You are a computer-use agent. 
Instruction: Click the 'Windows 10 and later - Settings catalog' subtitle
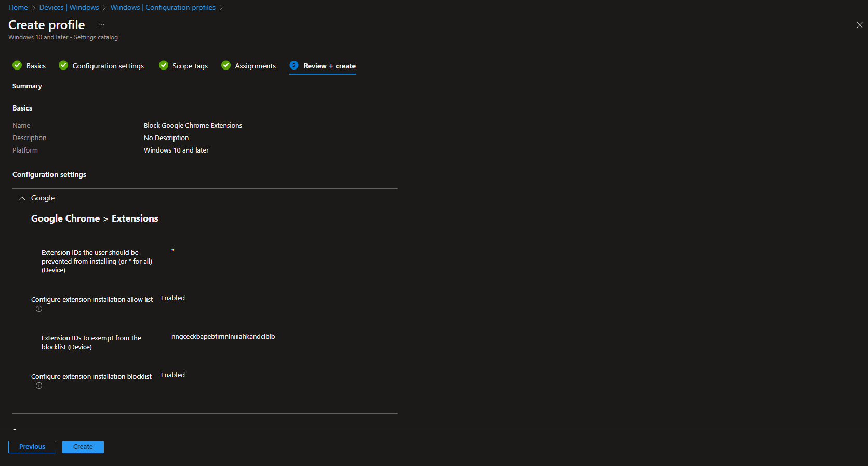[63, 37]
